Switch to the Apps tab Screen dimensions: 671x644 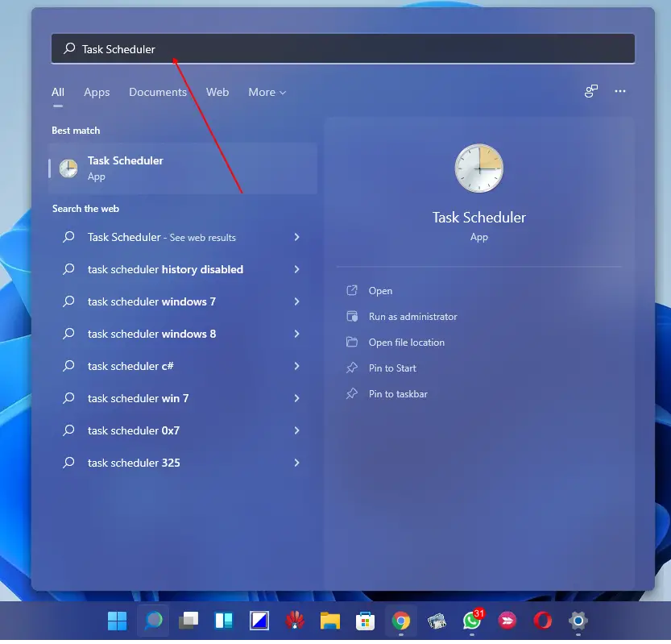tap(97, 92)
